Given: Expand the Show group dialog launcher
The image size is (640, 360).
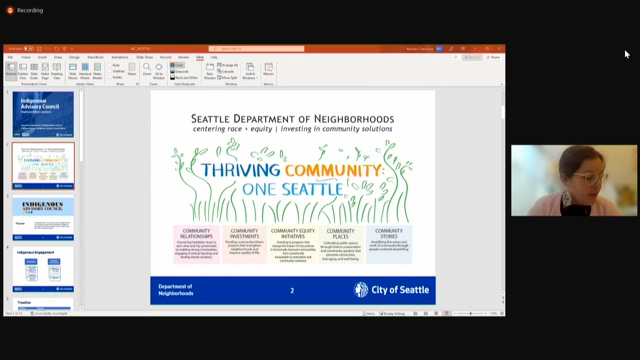Looking at the screenshot, I should (x=138, y=84).
